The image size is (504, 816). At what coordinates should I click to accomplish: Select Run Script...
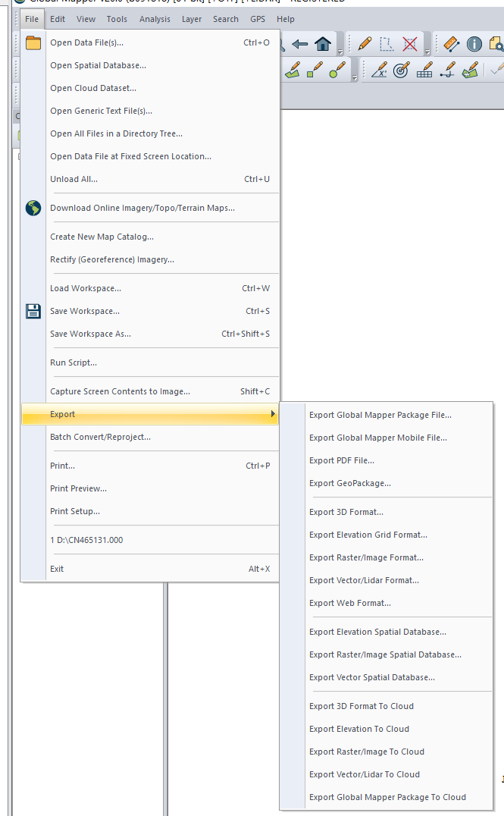(150, 362)
